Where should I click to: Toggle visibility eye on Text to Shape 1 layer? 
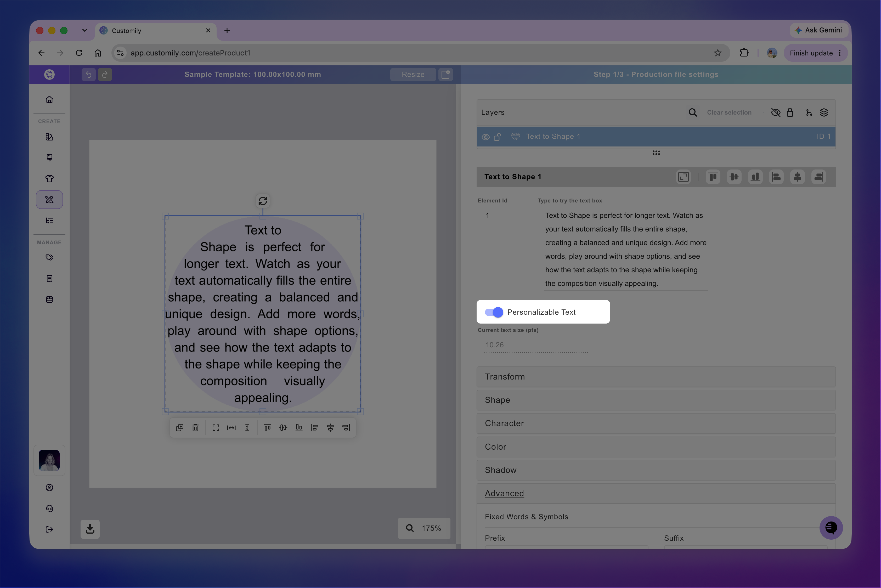click(x=485, y=137)
